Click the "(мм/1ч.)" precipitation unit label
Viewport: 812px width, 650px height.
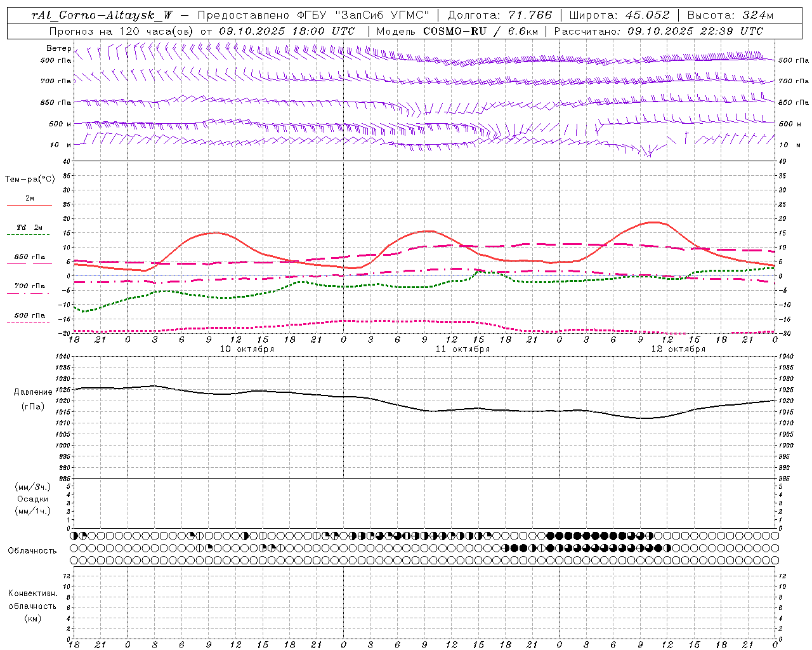click(x=33, y=511)
